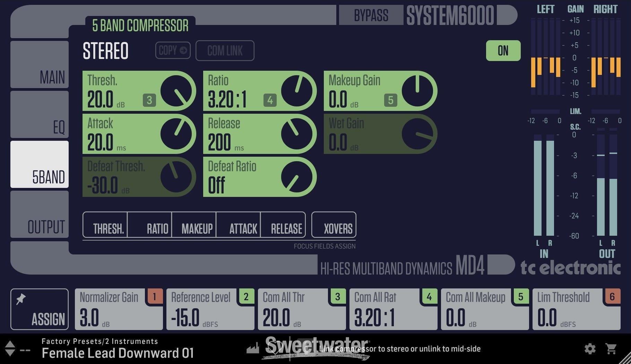631x364 pixels.
Task: Select Com All Rat focus field
Action: [x=393, y=309]
